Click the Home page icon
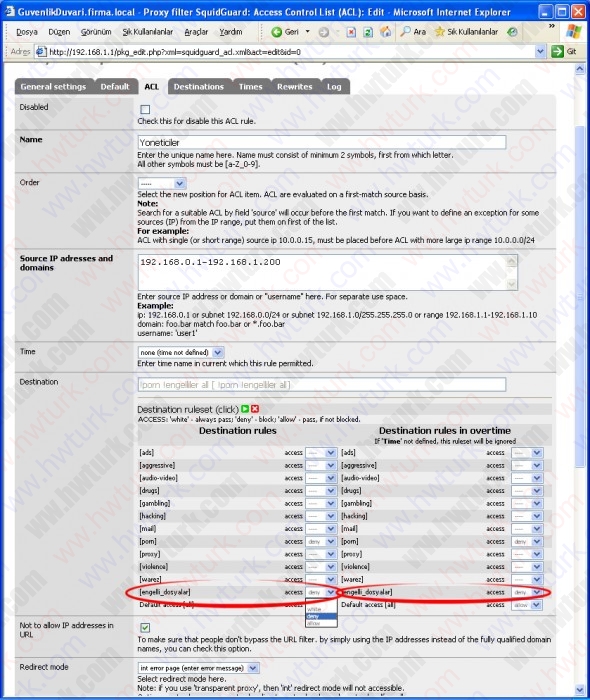590x700 pixels. [386, 32]
